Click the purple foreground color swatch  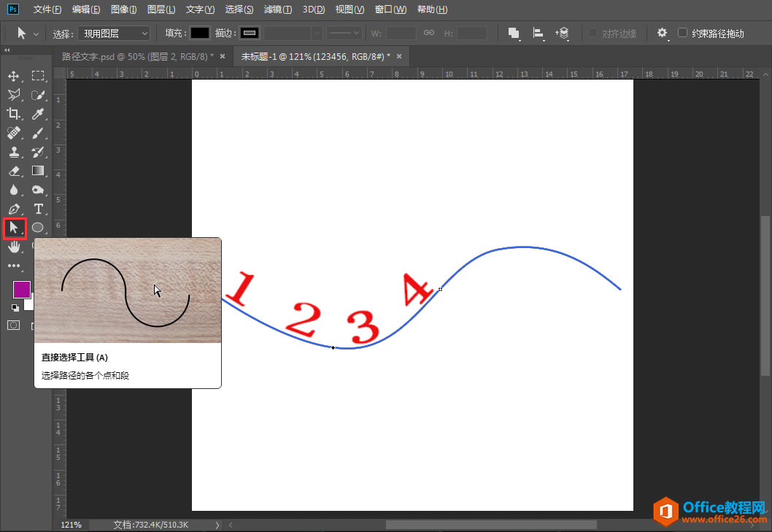coord(20,289)
